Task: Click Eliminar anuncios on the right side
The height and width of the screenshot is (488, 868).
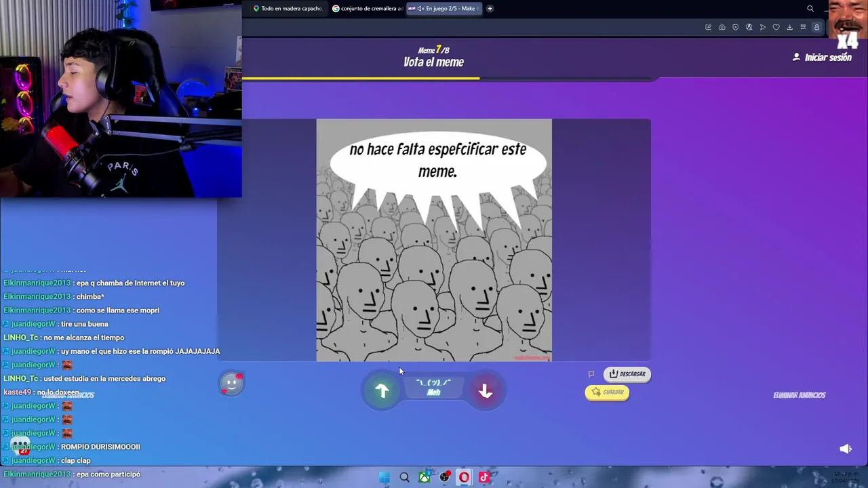Action: pyautogui.click(x=800, y=395)
